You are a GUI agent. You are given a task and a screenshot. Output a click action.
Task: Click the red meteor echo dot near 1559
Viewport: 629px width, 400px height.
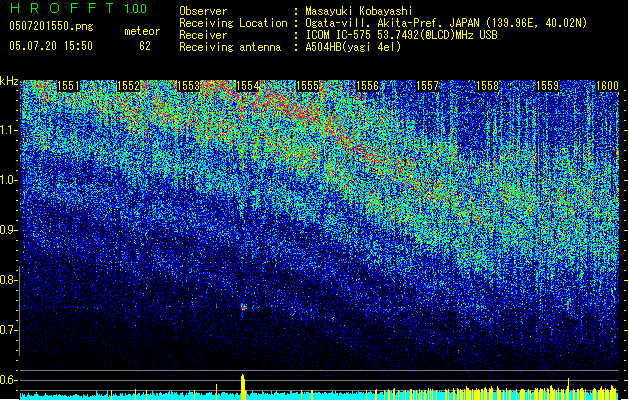(x=568, y=306)
